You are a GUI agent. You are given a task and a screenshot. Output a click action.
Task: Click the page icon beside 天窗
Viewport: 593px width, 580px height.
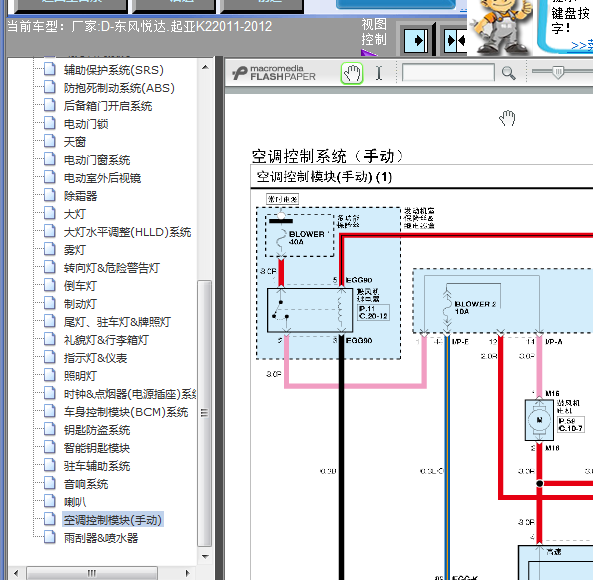tap(50, 141)
